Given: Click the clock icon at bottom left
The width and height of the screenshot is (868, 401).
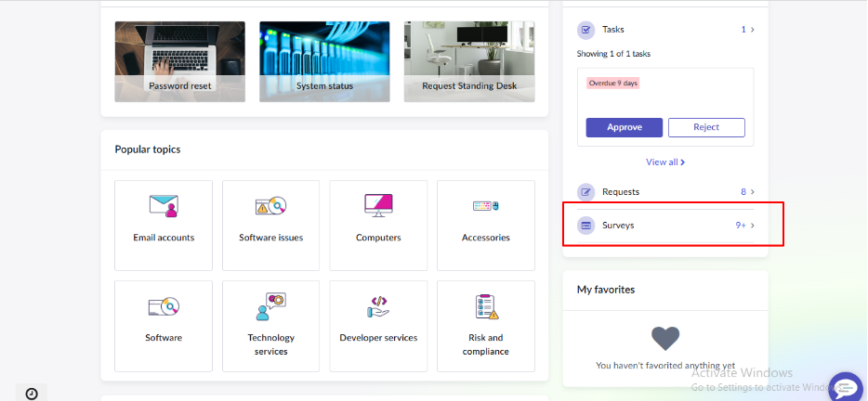Looking at the screenshot, I should click(32, 394).
